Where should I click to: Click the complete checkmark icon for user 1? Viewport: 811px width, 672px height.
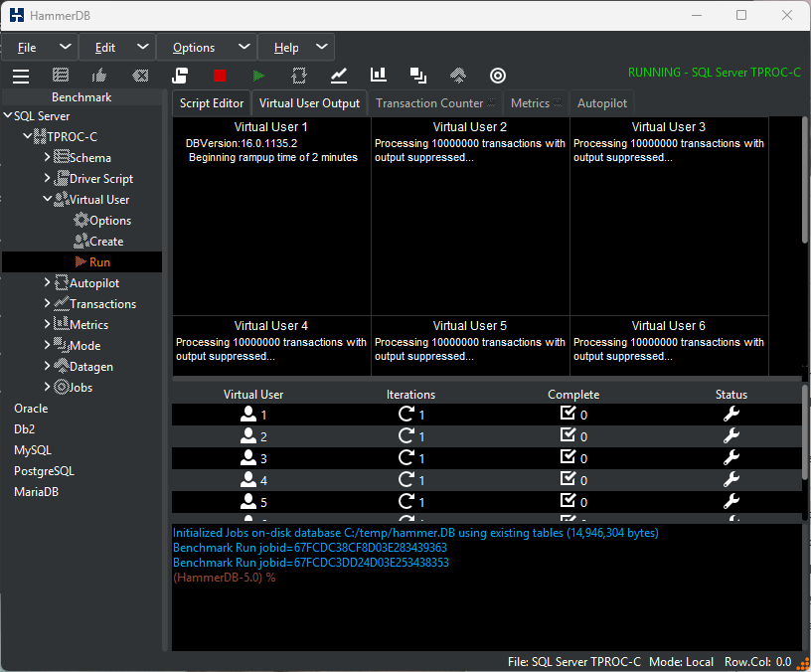coord(568,413)
